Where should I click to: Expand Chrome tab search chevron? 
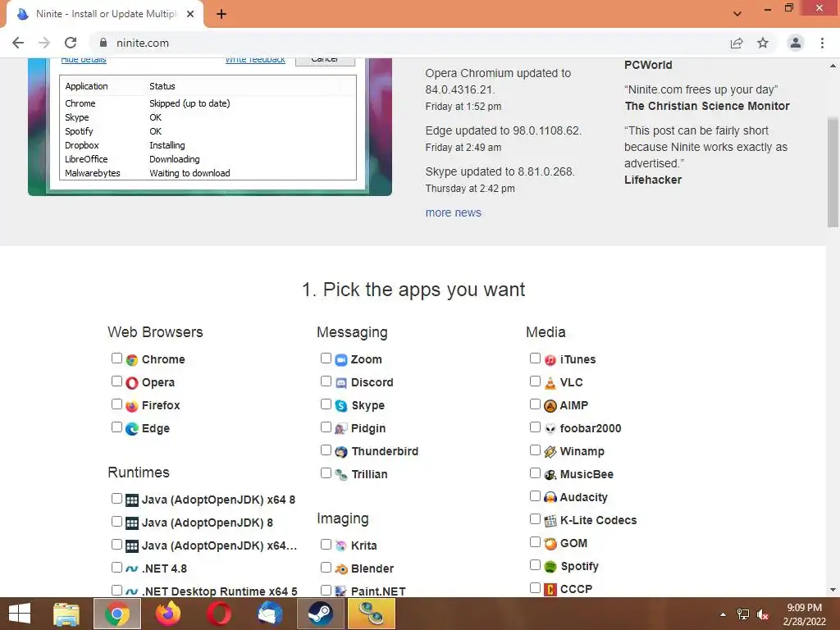tap(737, 13)
